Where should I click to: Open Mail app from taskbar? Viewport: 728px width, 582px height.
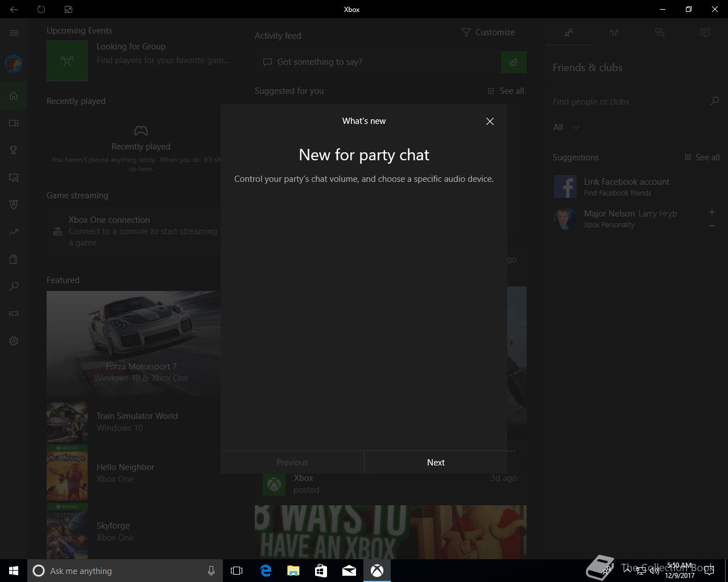pos(349,571)
